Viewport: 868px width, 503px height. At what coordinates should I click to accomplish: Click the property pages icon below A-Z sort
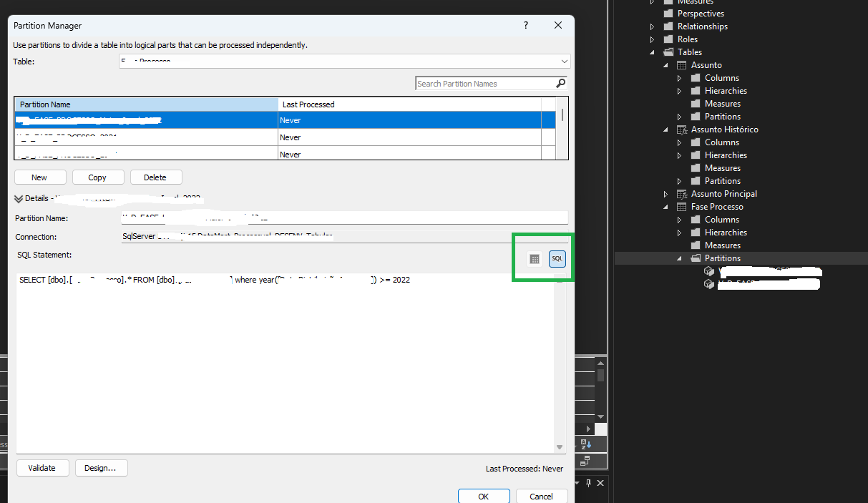pos(585,460)
